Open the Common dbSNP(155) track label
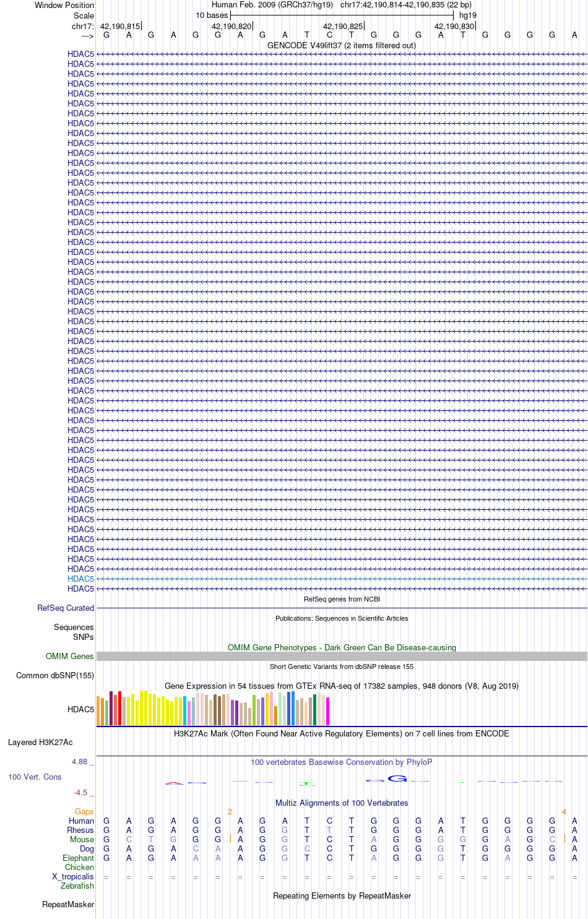Viewport: 588px width, 919px height. pyautogui.click(x=55, y=675)
